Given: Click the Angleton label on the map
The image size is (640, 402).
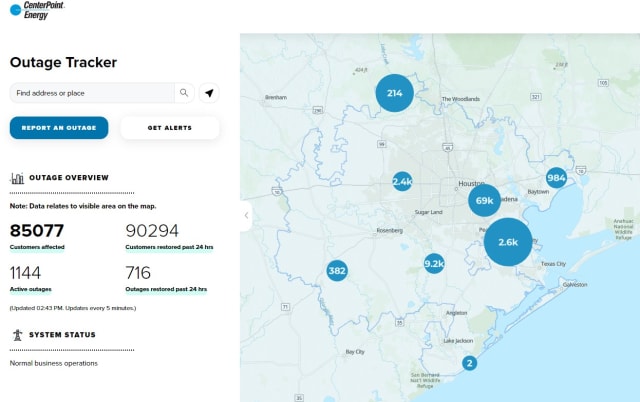Looking at the screenshot, I should (x=456, y=313).
